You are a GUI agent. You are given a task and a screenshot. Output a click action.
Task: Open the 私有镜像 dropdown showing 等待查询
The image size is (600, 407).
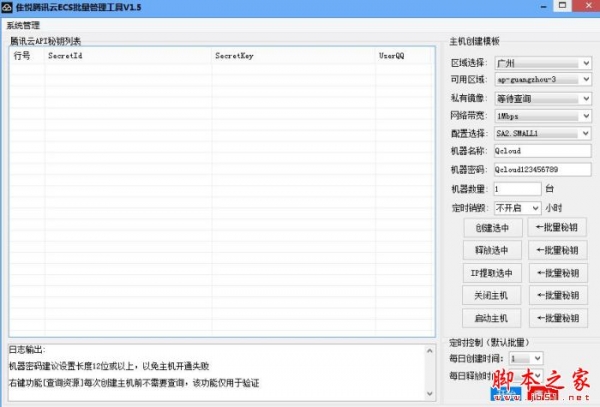(543, 99)
